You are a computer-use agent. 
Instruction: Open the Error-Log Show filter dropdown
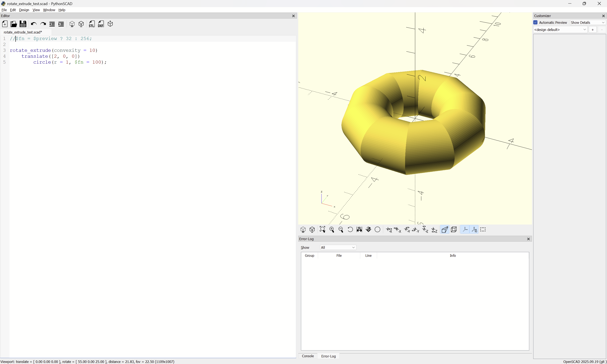338,248
